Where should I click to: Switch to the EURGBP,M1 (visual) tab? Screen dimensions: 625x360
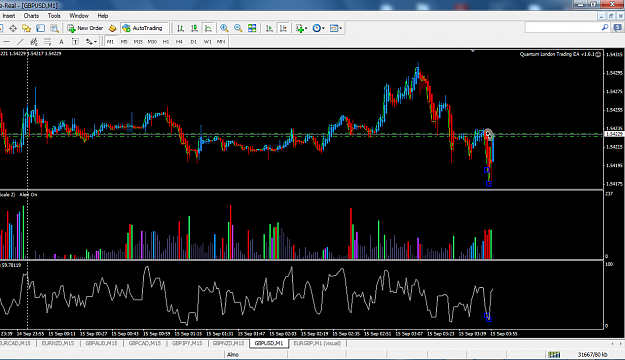tap(317, 343)
